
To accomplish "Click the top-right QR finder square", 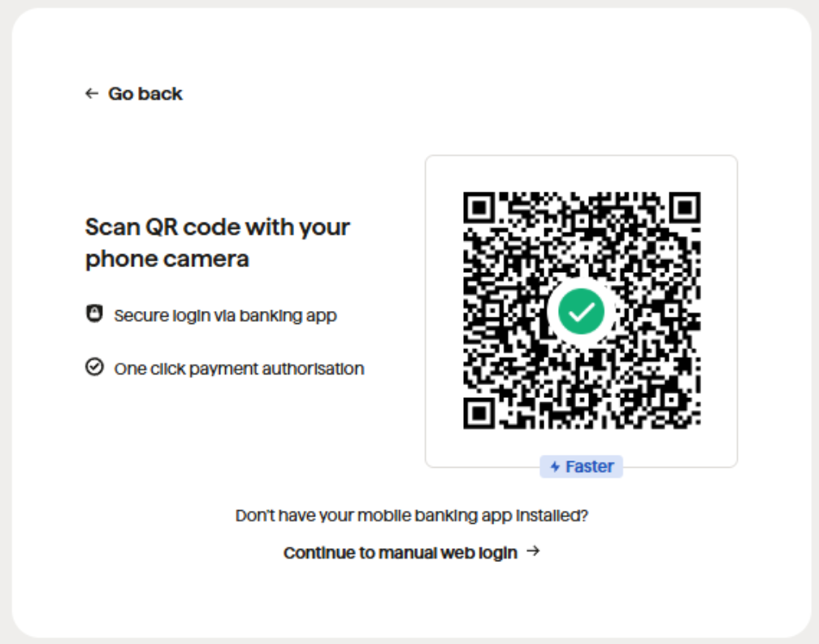I will pos(685,208).
